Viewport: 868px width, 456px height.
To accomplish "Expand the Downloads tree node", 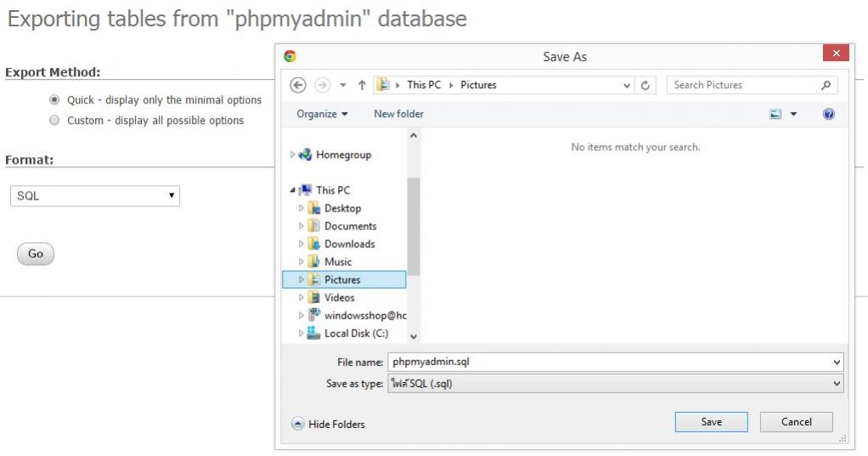I will pos(301,244).
